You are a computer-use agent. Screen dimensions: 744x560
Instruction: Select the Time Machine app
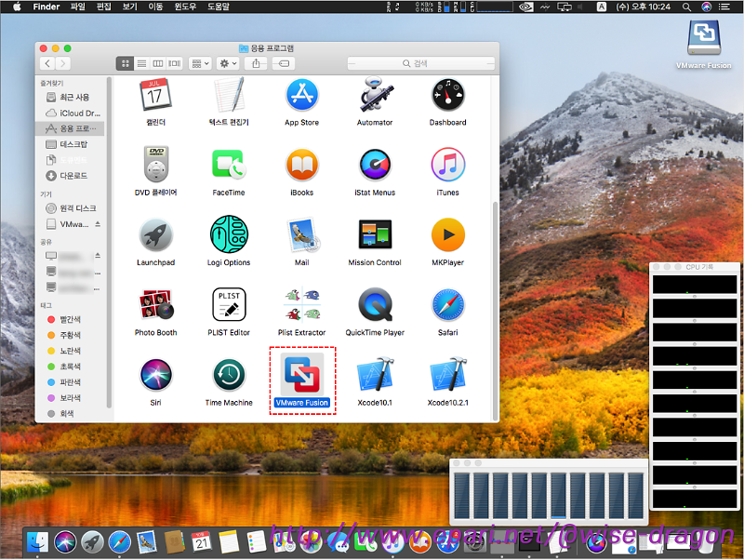tap(229, 375)
